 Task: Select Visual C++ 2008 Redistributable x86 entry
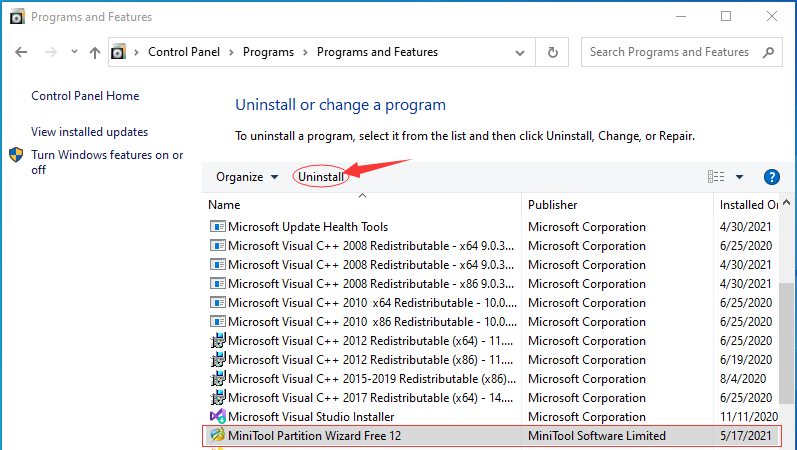click(491, 283)
